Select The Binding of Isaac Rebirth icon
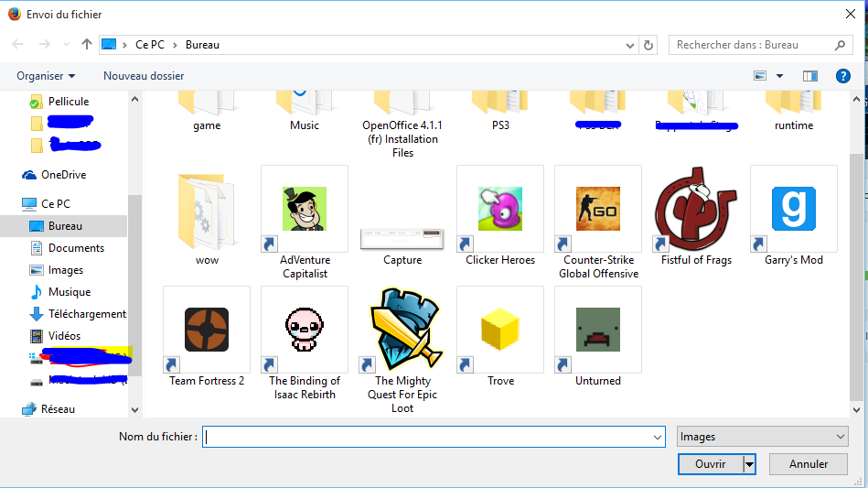The image size is (868, 488). 305,330
